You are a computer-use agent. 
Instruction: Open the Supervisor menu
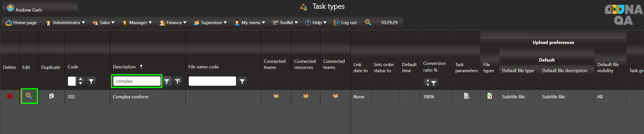210,23
